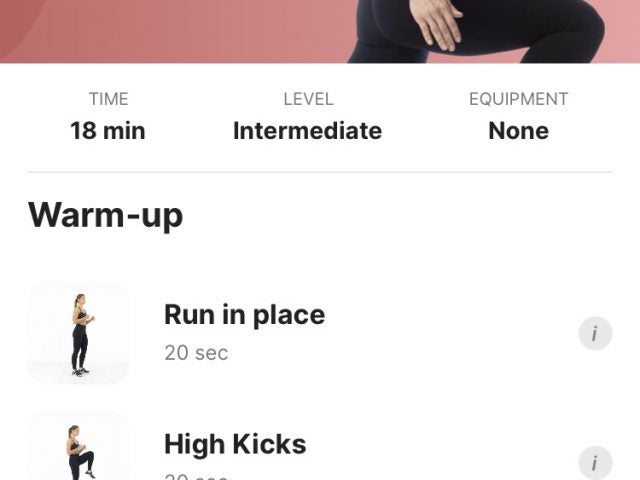This screenshot has width=640, height=480.
Task: Click the divider line below workout stats
Action: [320, 172]
